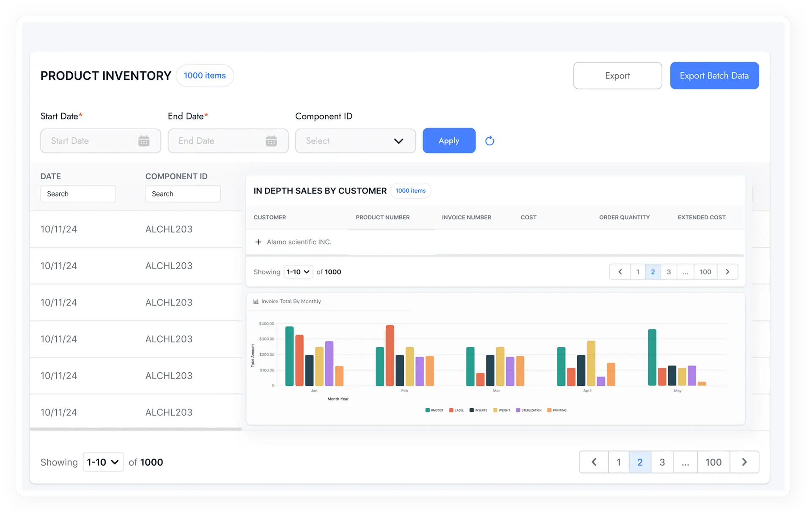The height and width of the screenshot is (518, 812).
Task: Open the bottom Showing 1-10 dropdown
Action: click(x=103, y=462)
